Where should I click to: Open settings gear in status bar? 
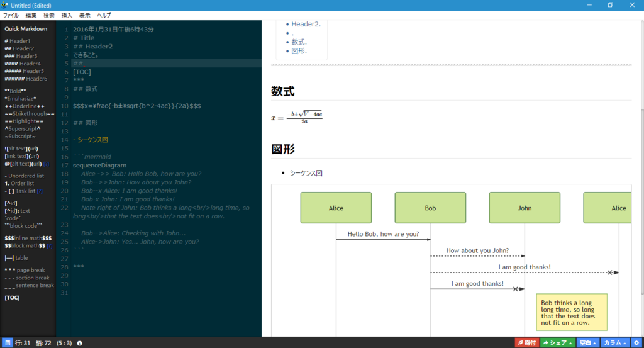coord(636,343)
